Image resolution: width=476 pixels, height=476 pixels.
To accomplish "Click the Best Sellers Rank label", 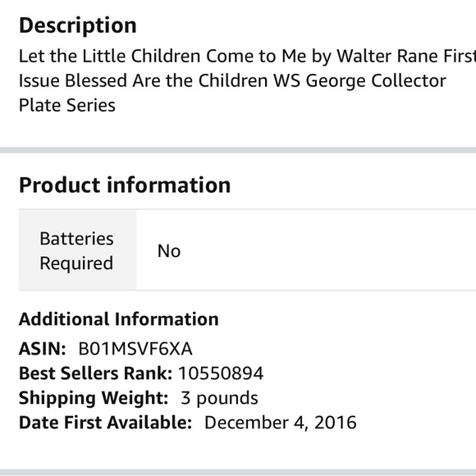I will pyautogui.click(x=95, y=373).
